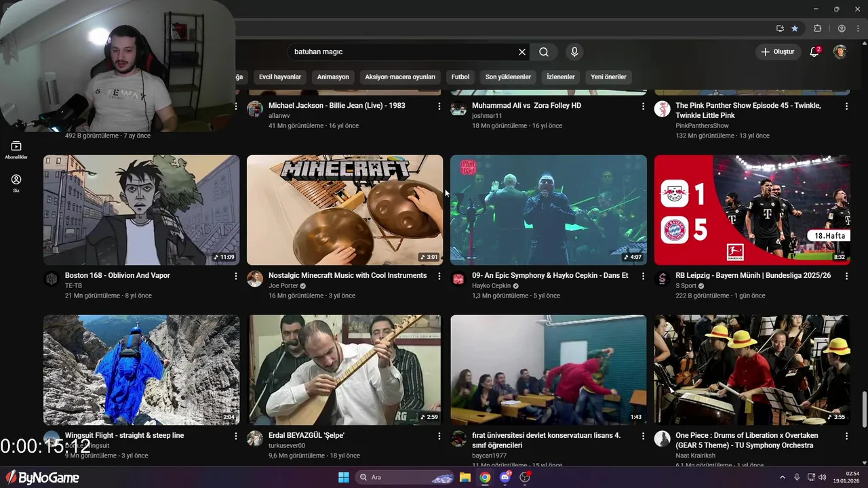Screen dimensions: 868x488
Task: Select the İzlenenler filter chip
Action: click(x=561, y=77)
